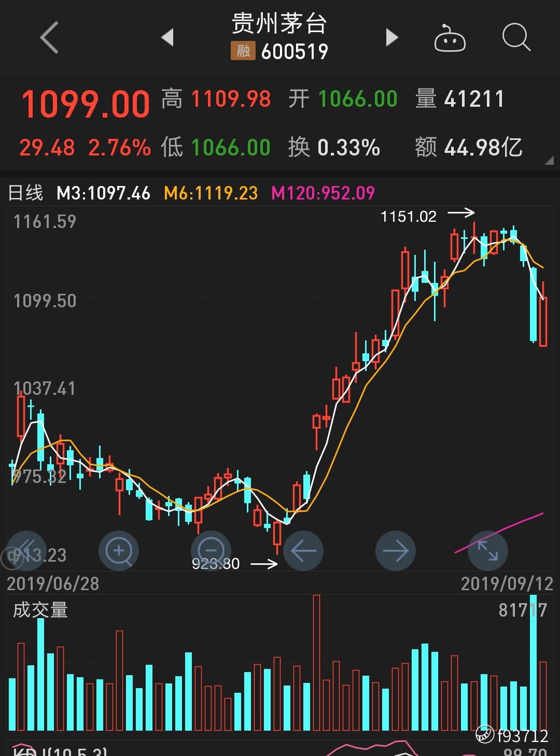
Task: Tap the 融 margin-trading badge
Action: pyautogui.click(x=243, y=51)
